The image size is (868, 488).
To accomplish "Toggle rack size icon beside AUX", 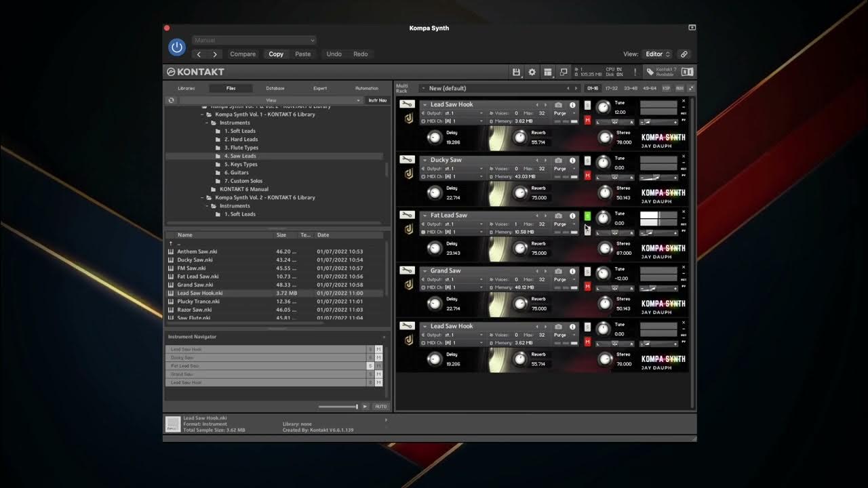I will coord(691,88).
